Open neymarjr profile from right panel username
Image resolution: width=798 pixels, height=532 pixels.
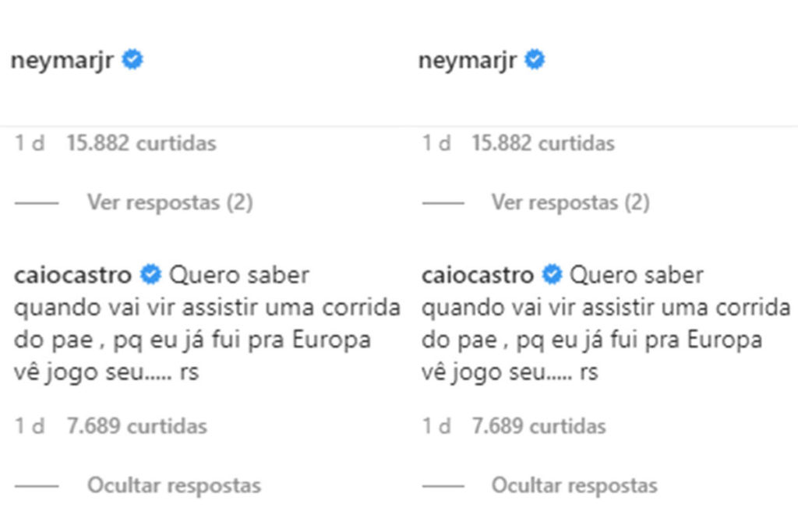point(468,62)
